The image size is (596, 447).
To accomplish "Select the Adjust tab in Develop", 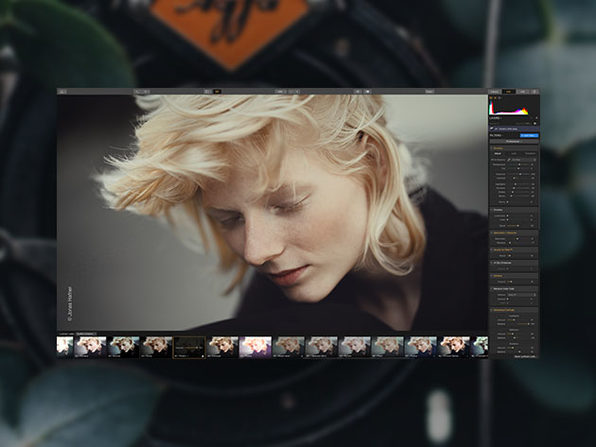I will [x=498, y=154].
